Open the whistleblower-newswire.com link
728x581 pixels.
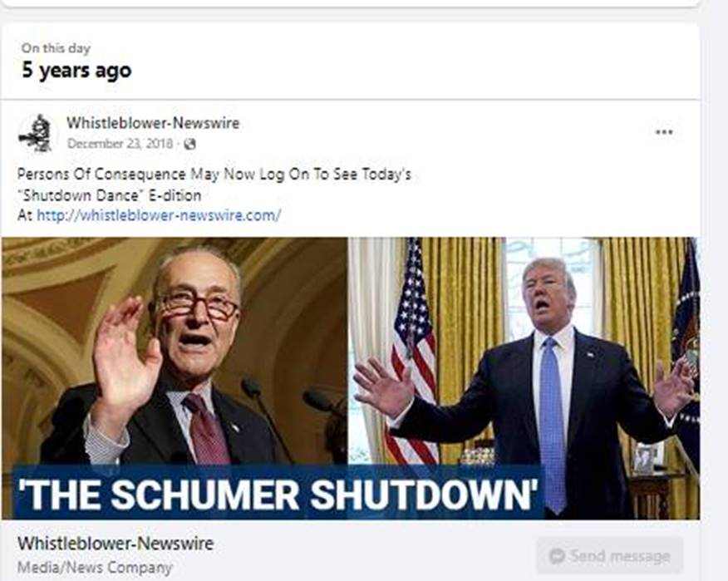(159, 215)
